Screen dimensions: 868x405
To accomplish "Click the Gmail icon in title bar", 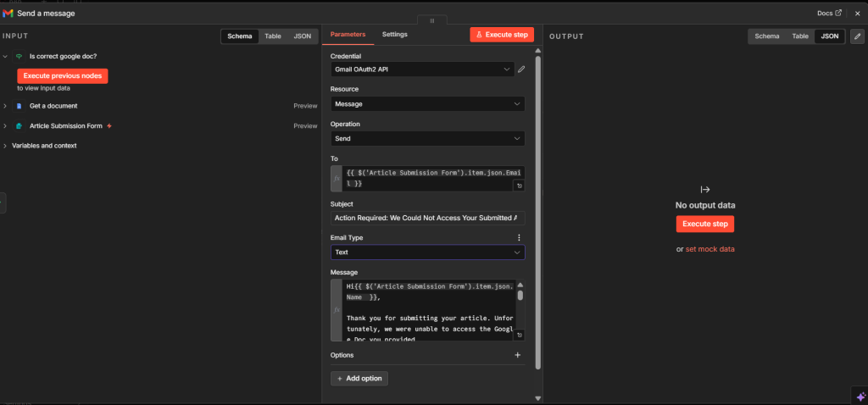I will coord(8,13).
